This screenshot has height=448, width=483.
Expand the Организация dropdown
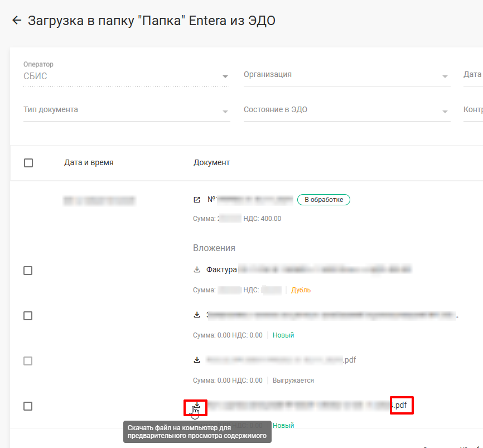click(347, 75)
